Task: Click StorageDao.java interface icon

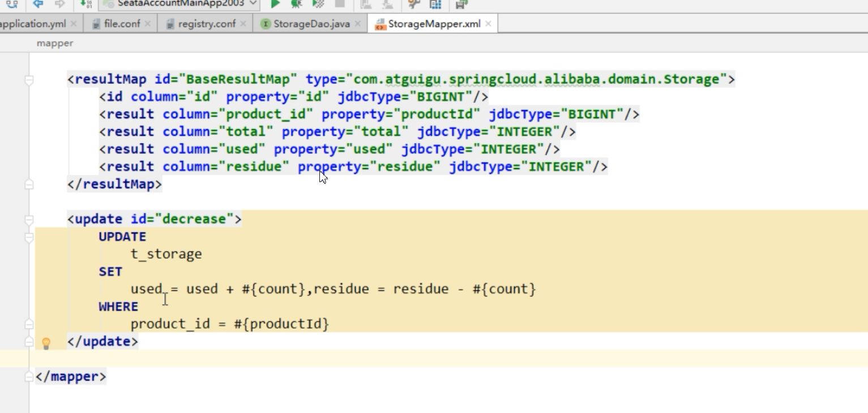Action: click(x=266, y=24)
